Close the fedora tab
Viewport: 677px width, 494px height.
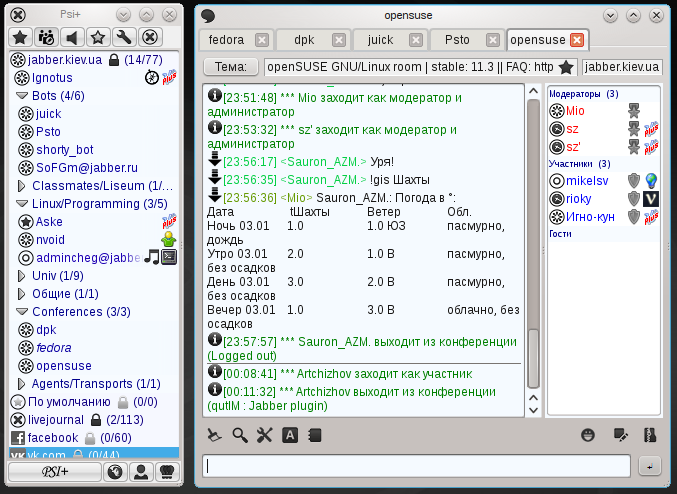[x=261, y=40]
